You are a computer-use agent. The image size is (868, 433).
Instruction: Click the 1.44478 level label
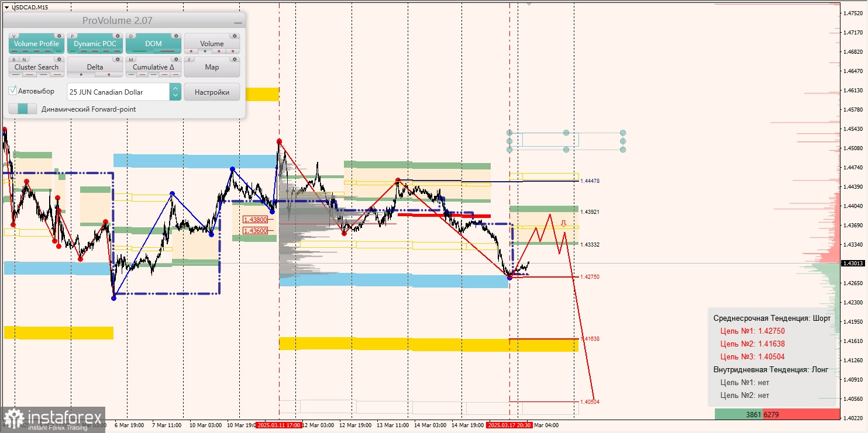point(590,181)
